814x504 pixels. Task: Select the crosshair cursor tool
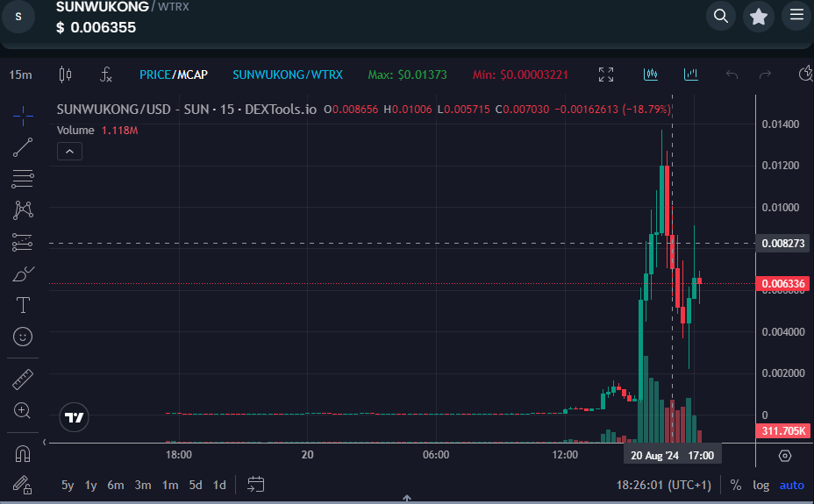(x=23, y=116)
